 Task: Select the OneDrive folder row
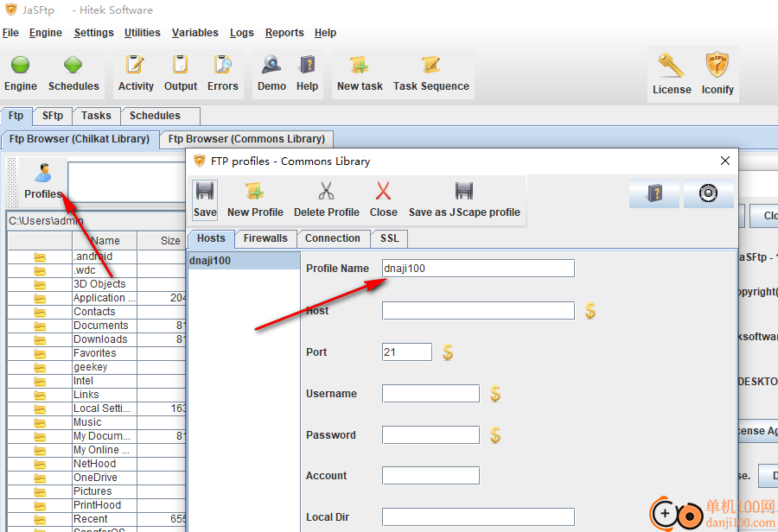click(x=97, y=478)
